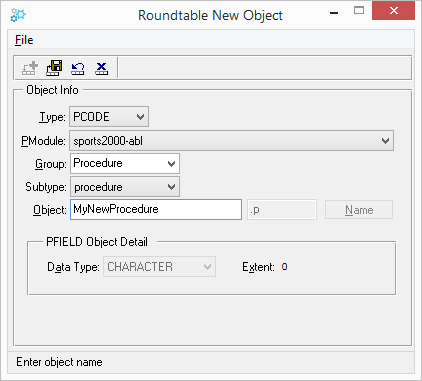Click the Roundtable gear icon in title bar
Image resolution: width=422 pixels, height=381 pixels.
[18, 15]
